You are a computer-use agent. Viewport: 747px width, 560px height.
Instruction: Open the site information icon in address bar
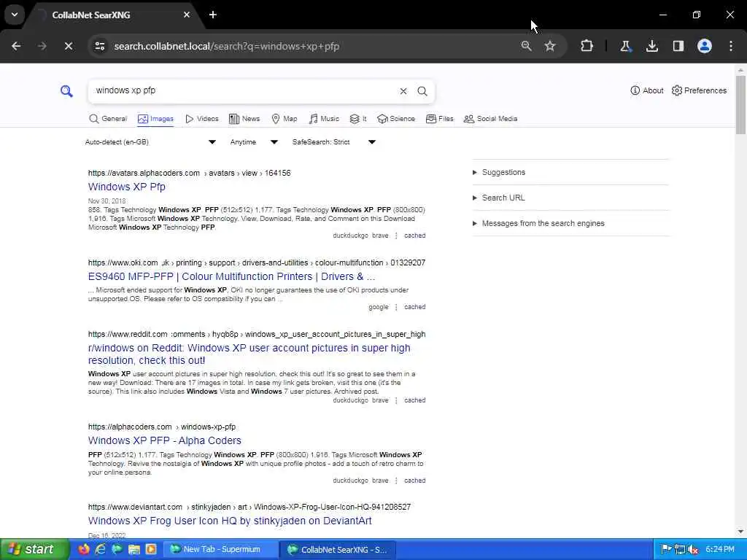[99, 46]
